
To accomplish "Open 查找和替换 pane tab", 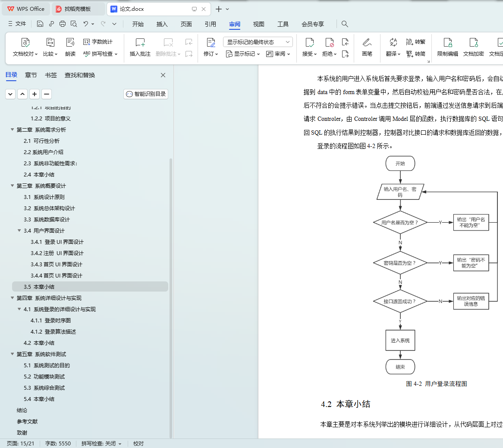I will (79, 75).
